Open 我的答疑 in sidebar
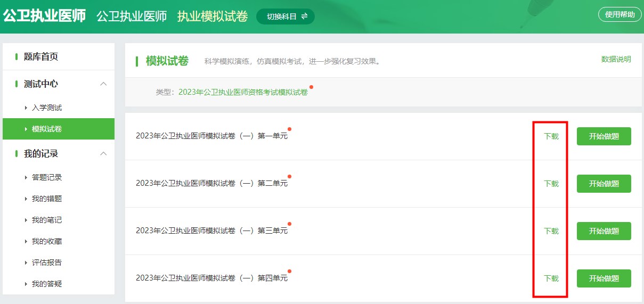 click(47, 284)
